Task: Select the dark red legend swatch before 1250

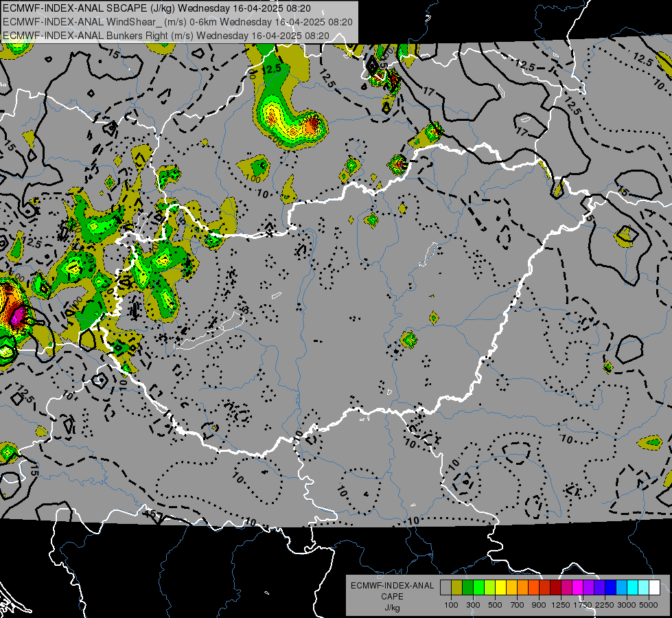Action: [556, 588]
